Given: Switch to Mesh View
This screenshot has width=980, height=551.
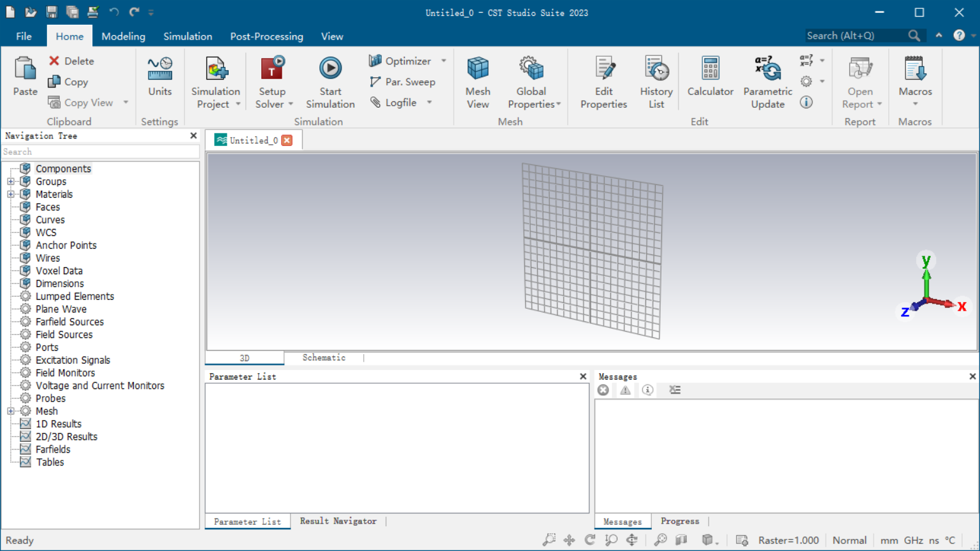Looking at the screenshot, I should coord(478,82).
